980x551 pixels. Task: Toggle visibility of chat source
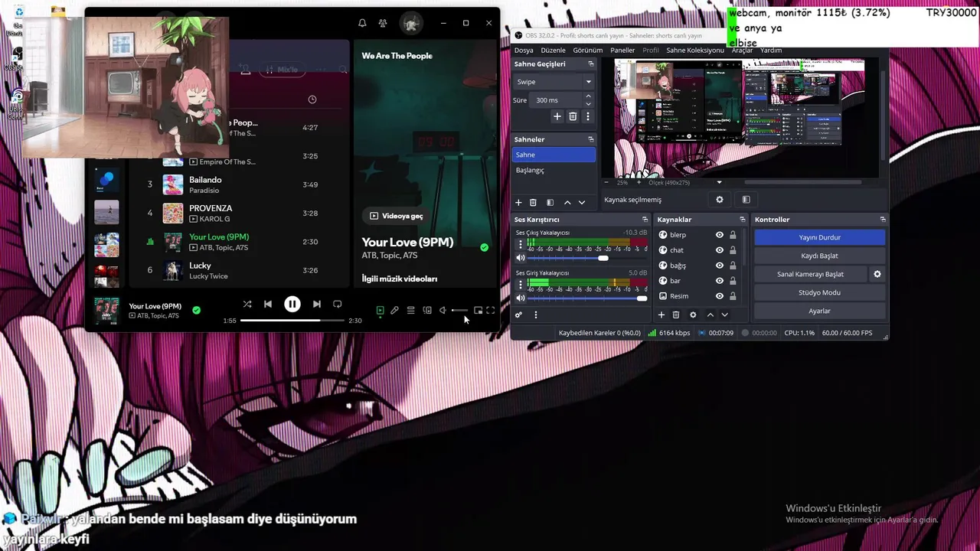pos(719,250)
